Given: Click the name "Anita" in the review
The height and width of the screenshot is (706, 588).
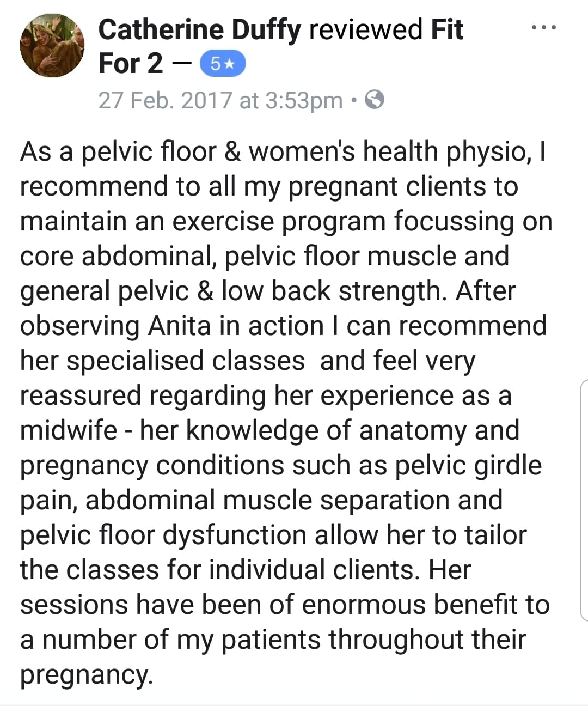Looking at the screenshot, I should point(179,326).
